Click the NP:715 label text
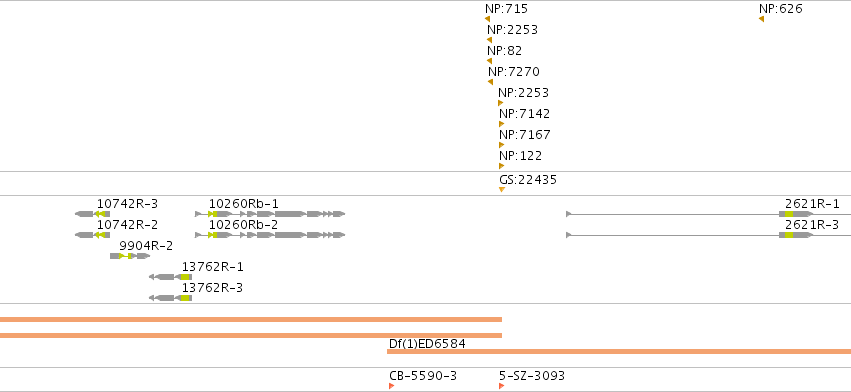The image size is (851, 392). (x=506, y=9)
